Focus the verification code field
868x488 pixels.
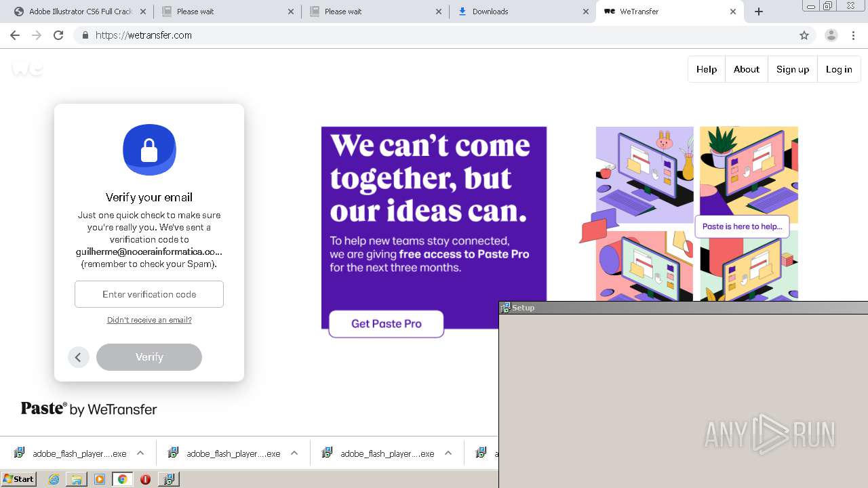(x=149, y=294)
